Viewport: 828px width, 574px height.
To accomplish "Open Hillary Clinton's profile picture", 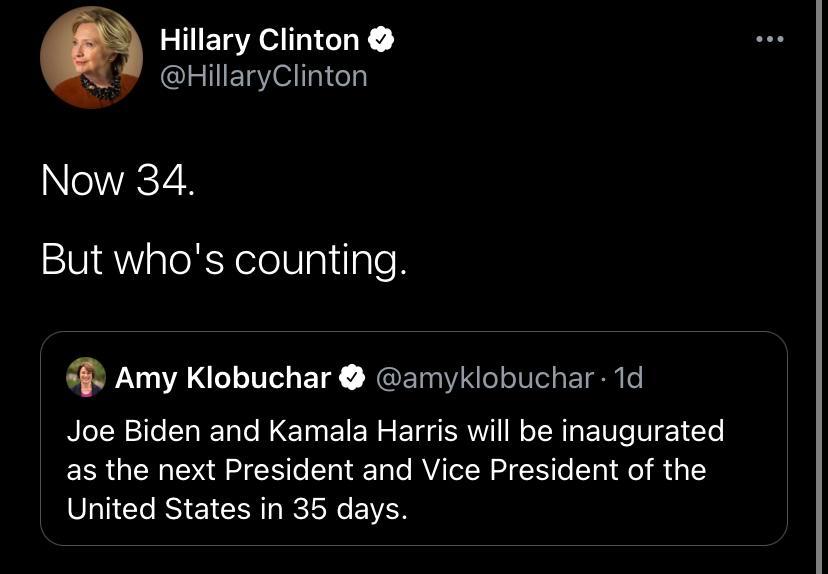I will pos(91,57).
